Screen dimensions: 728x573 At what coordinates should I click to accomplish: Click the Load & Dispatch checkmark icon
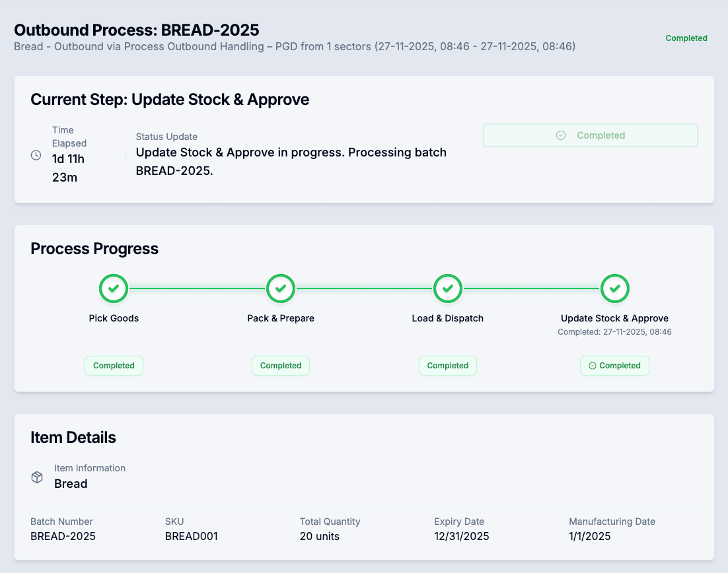447,288
